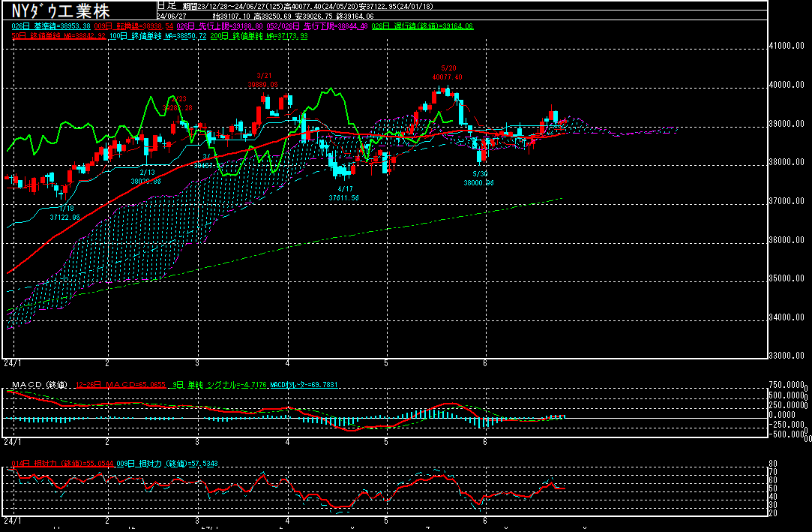The height and width of the screenshot is (532, 812).
Task: Click the daily low '安39026.75'
Action: point(314,16)
